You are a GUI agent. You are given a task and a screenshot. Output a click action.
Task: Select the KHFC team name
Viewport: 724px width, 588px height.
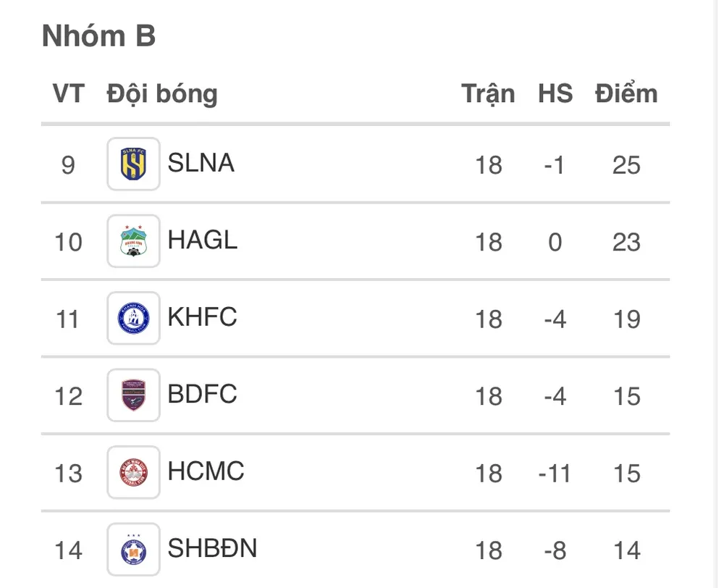click(203, 317)
